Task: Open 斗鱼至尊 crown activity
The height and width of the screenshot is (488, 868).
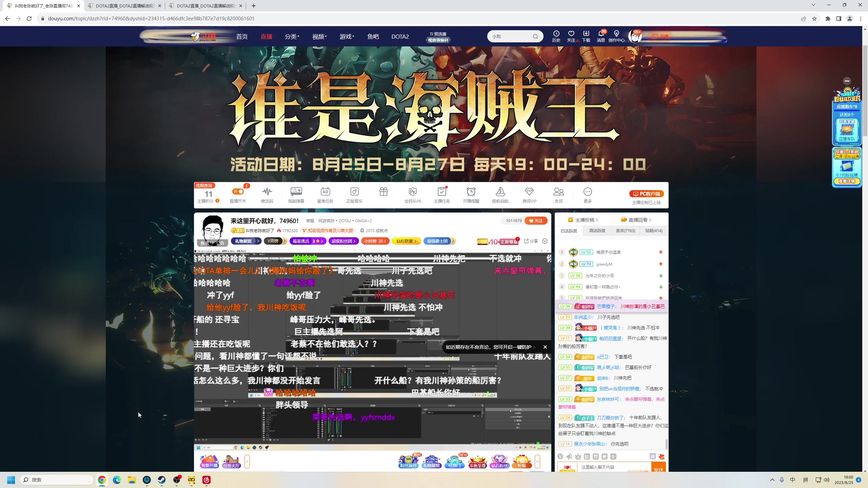Action: (x=477, y=461)
